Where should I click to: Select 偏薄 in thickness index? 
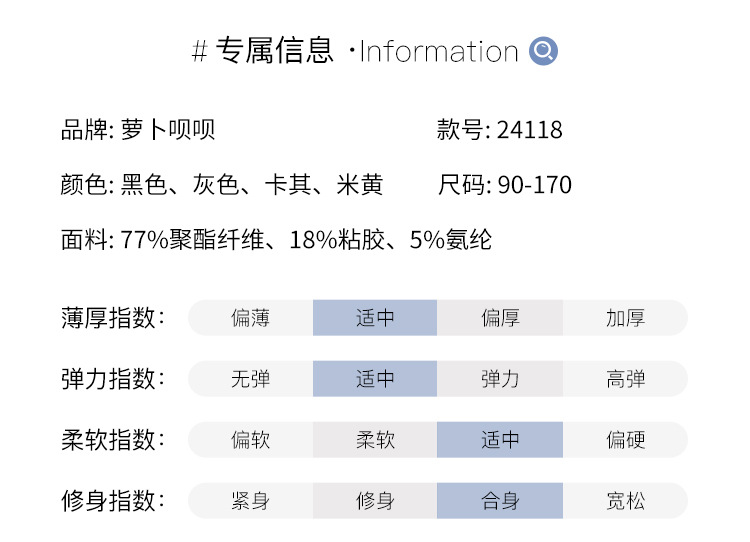251,318
